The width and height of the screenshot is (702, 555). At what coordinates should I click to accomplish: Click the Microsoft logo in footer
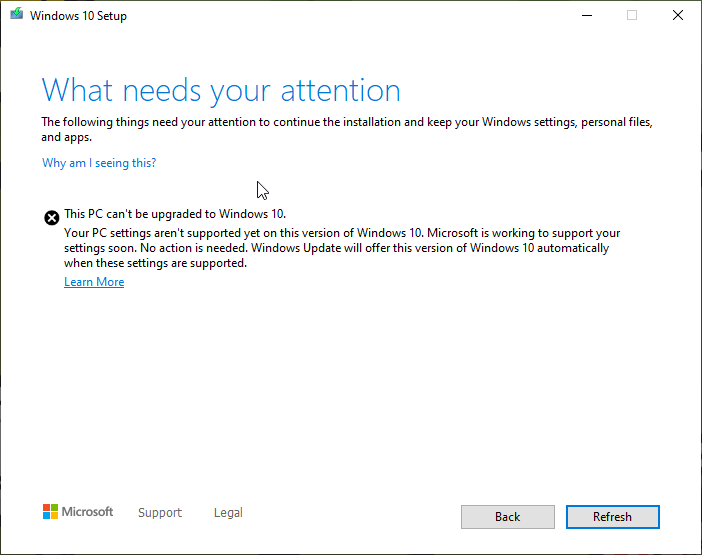(78, 512)
